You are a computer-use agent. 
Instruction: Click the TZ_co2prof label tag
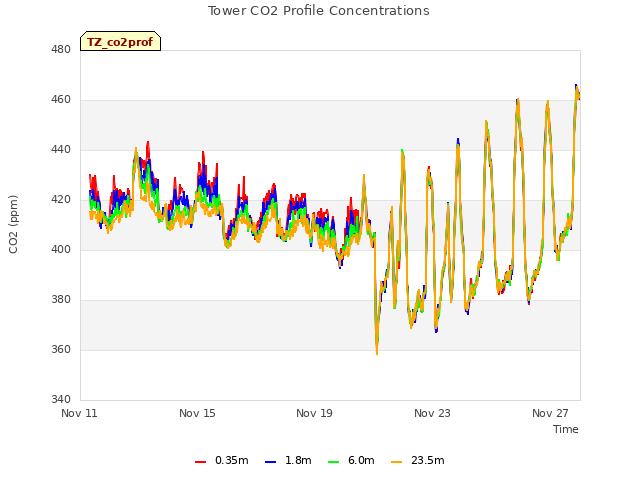tap(120, 41)
